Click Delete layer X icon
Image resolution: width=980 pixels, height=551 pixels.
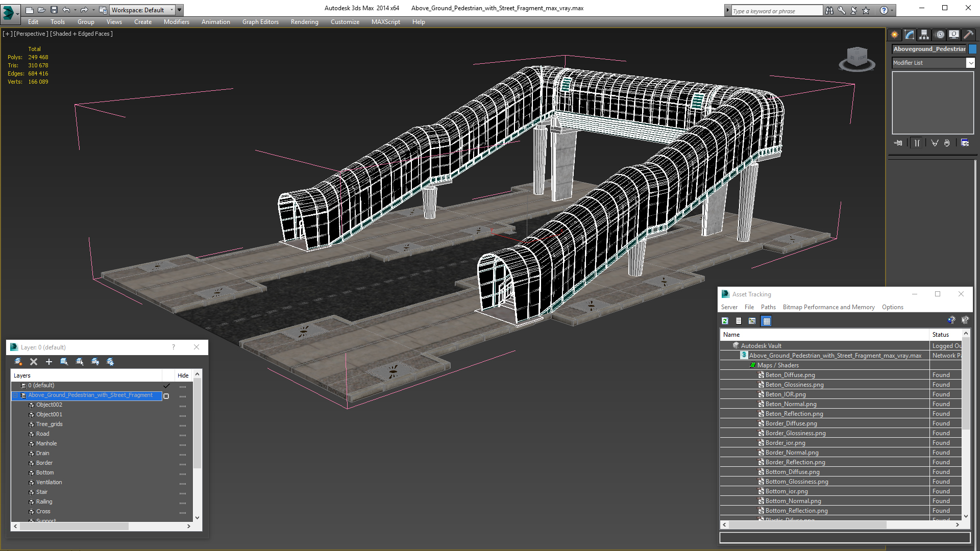click(34, 362)
